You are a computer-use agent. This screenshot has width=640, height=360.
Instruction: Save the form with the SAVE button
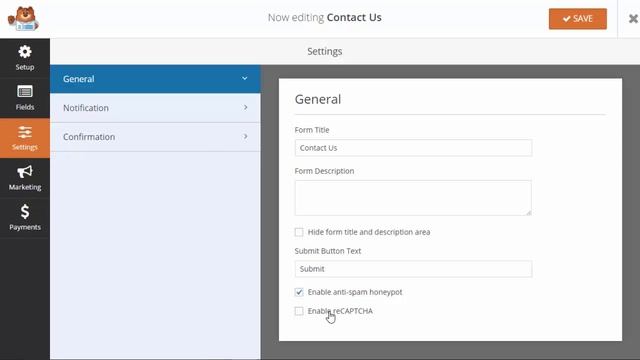tap(578, 19)
